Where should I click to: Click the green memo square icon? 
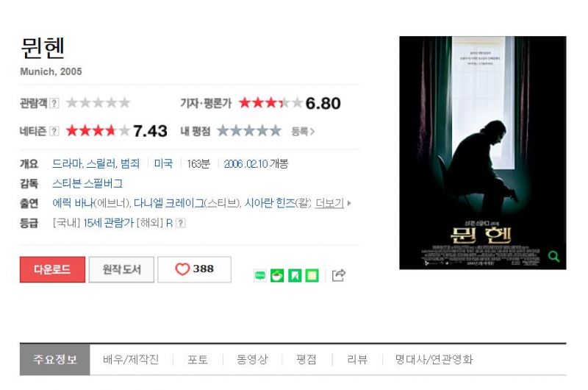tap(312, 275)
